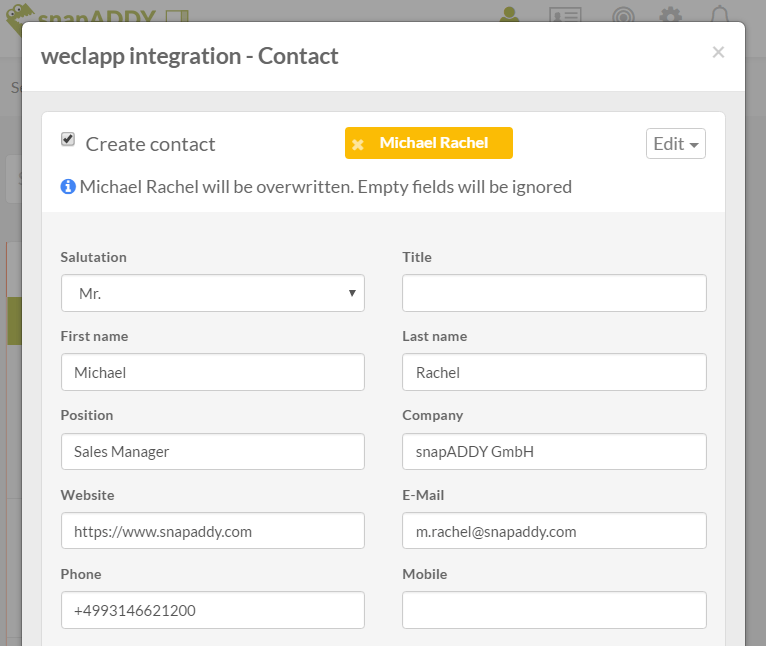Expand the Edit dropdown button
766x646 pixels.
(x=675, y=143)
